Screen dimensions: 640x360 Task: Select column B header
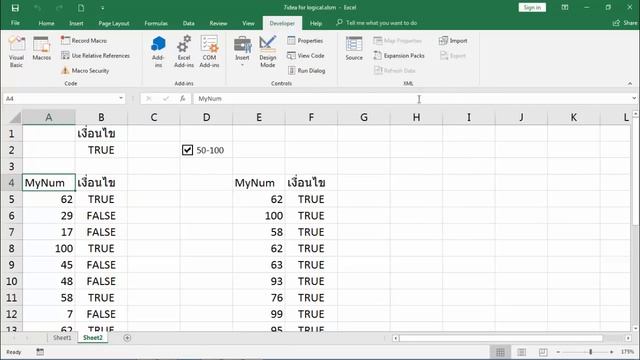101,118
